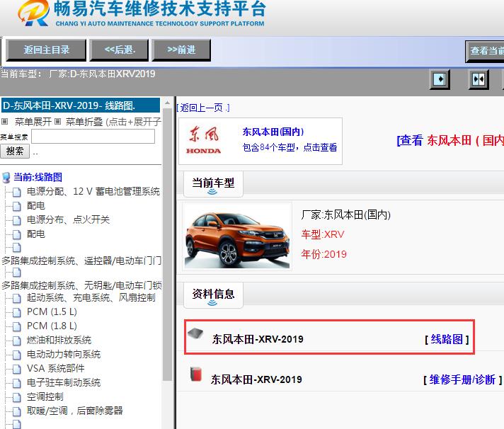Click document icon beside 取暖/空调
504x429 pixels.
tap(17, 411)
